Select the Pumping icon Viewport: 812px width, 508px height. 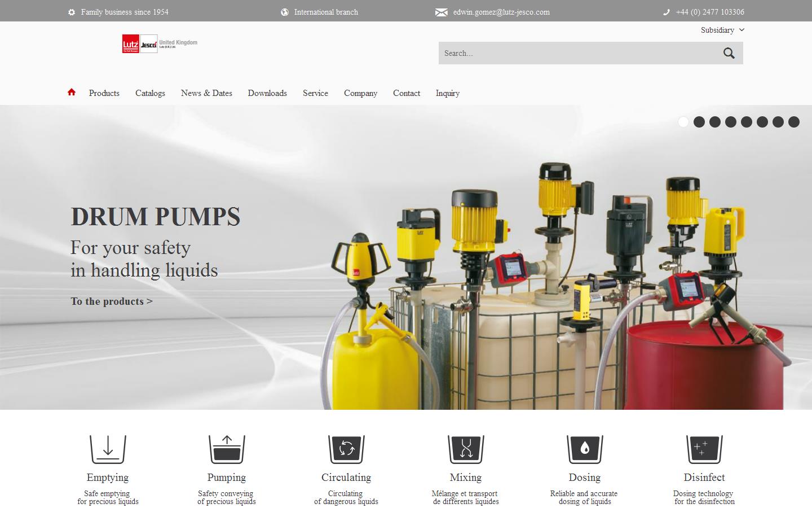(x=227, y=448)
